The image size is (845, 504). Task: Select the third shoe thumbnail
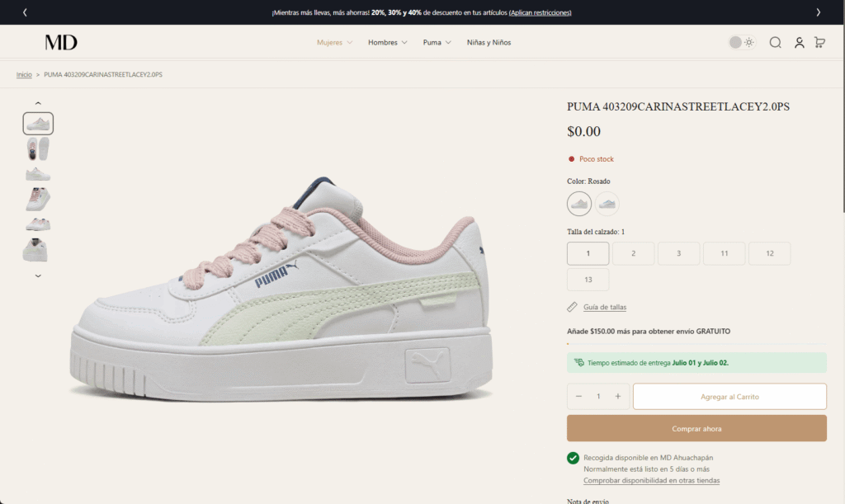point(38,174)
